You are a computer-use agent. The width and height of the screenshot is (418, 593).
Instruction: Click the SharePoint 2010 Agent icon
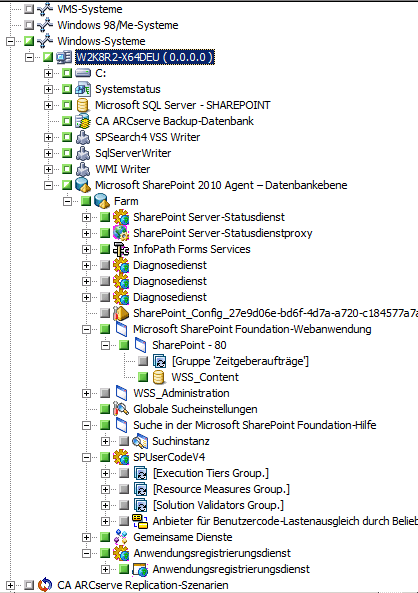(83, 185)
